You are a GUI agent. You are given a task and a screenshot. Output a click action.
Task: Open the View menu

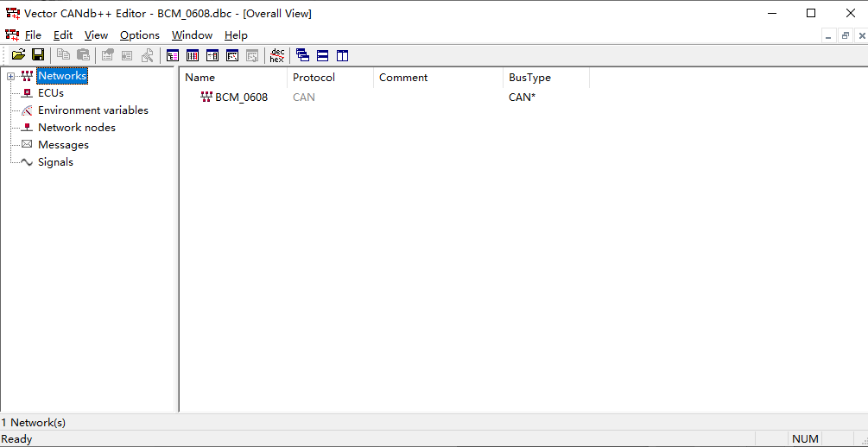97,35
